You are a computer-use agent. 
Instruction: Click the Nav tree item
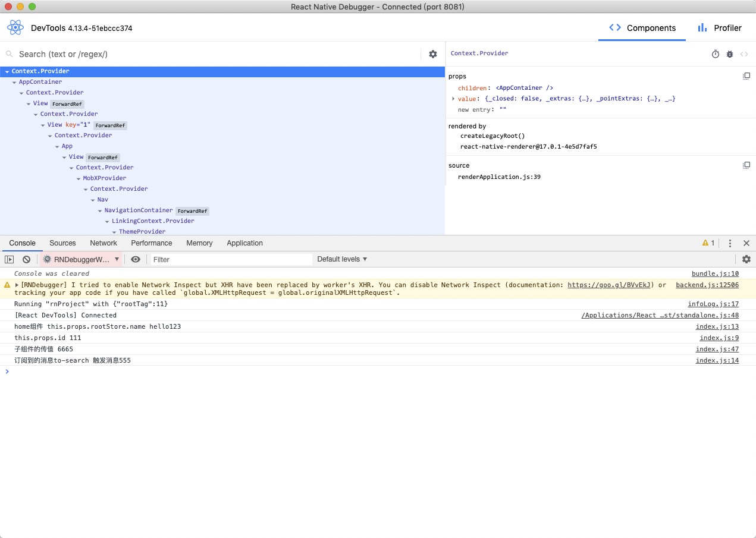(x=103, y=200)
